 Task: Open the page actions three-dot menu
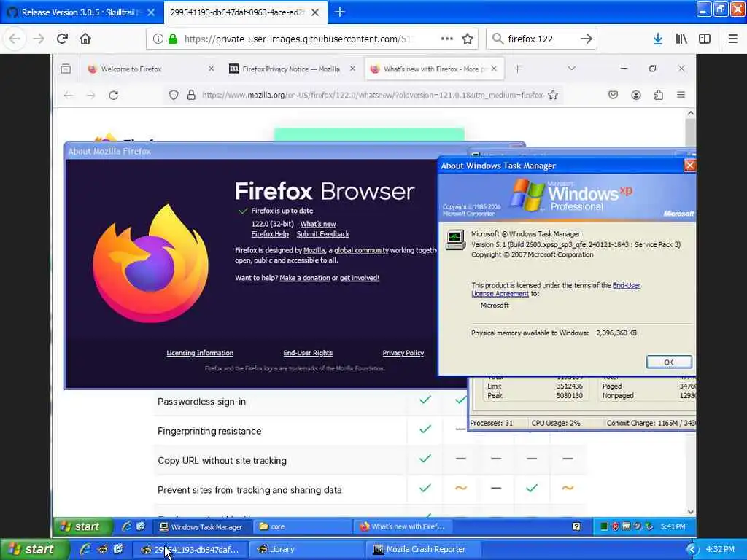447,39
